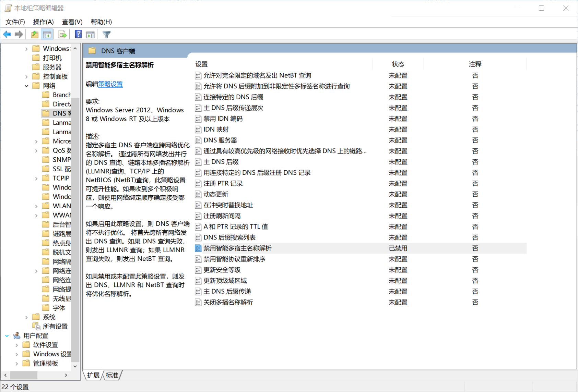Select 所有设置 in the tree
Screen dimensions: 578x392
55,326
